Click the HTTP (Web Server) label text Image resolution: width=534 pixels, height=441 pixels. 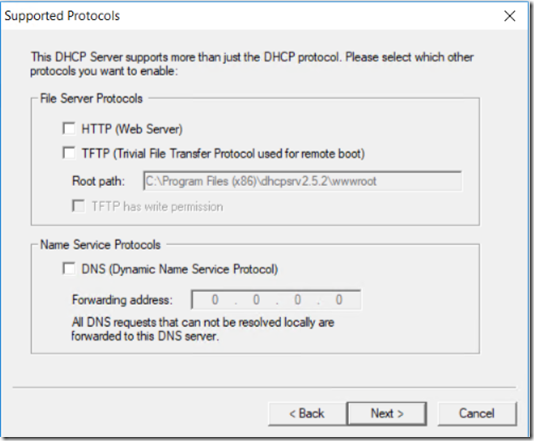[132, 129]
